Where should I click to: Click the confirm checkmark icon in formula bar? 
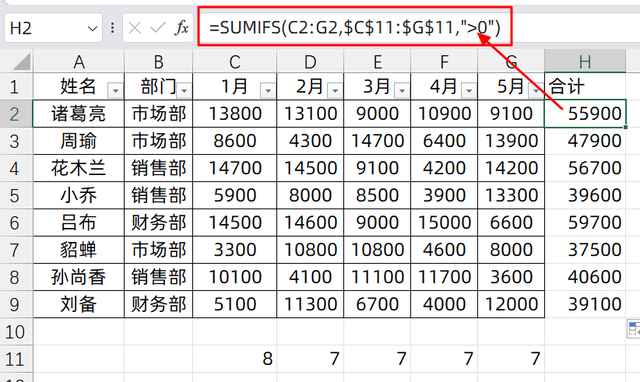tap(158, 28)
